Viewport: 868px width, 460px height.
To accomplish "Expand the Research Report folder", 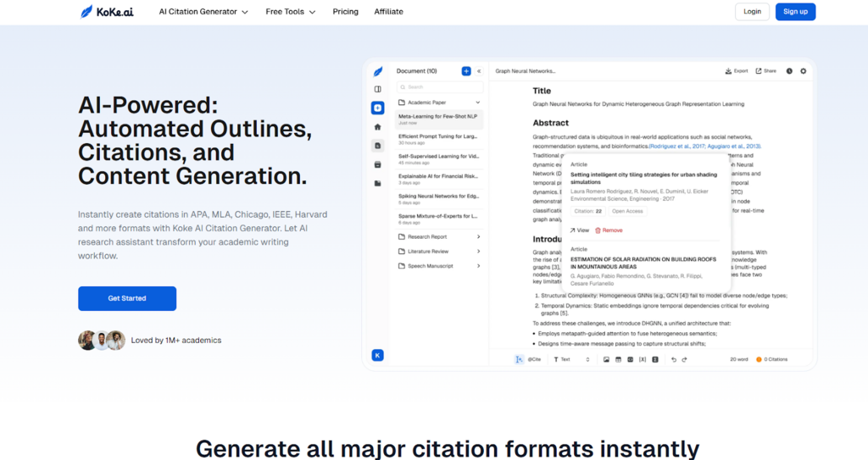I will (440, 237).
